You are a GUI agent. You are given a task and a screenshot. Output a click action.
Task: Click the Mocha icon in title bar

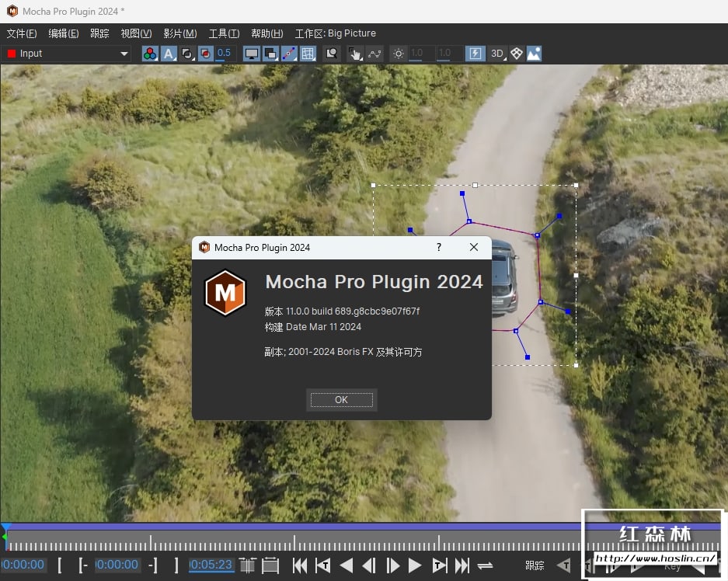[12, 11]
